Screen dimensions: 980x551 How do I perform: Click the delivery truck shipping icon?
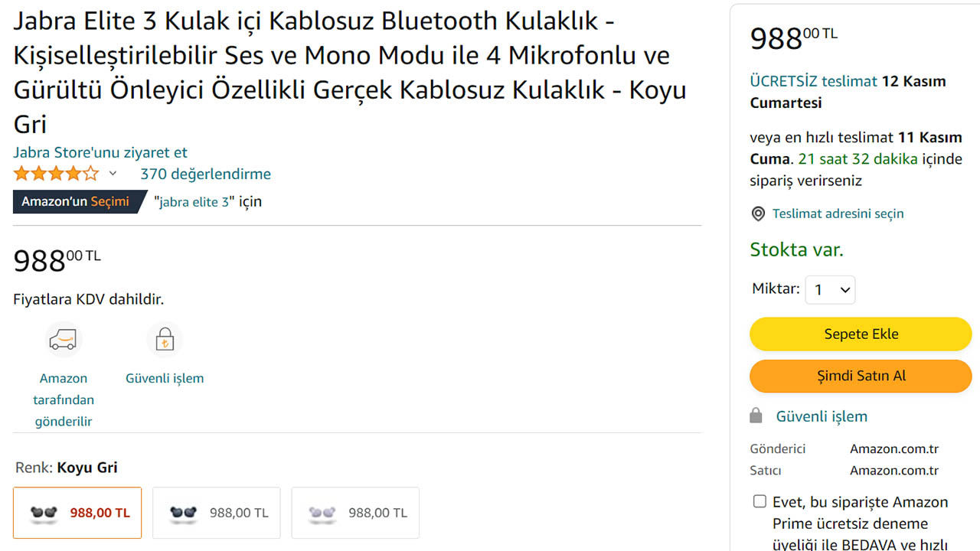point(64,340)
